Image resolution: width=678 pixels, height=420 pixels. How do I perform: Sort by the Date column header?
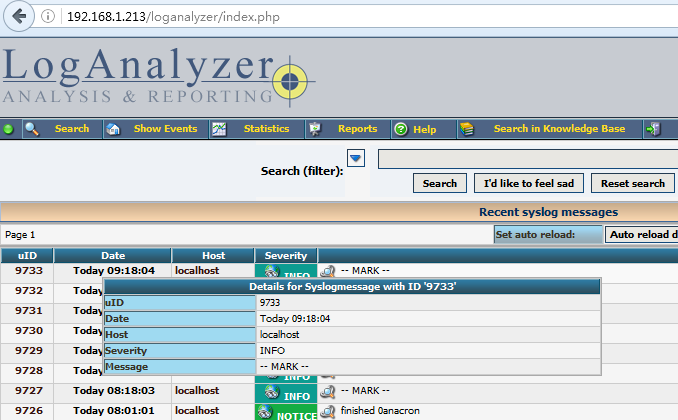pos(113,256)
